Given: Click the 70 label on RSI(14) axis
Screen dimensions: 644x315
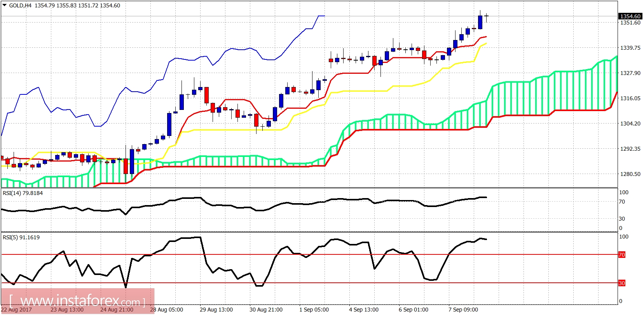Looking at the screenshot, I should pyautogui.click(x=622, y=202).
